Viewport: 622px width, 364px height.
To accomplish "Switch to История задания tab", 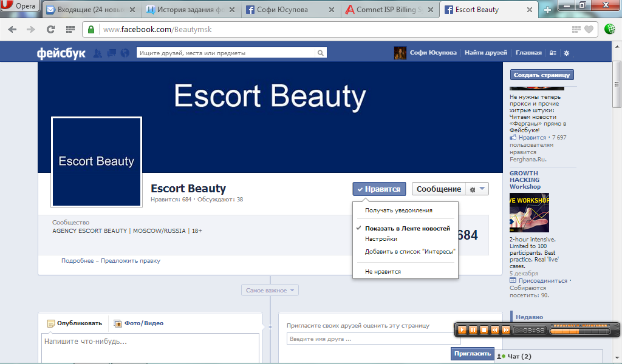I will 190,10.
